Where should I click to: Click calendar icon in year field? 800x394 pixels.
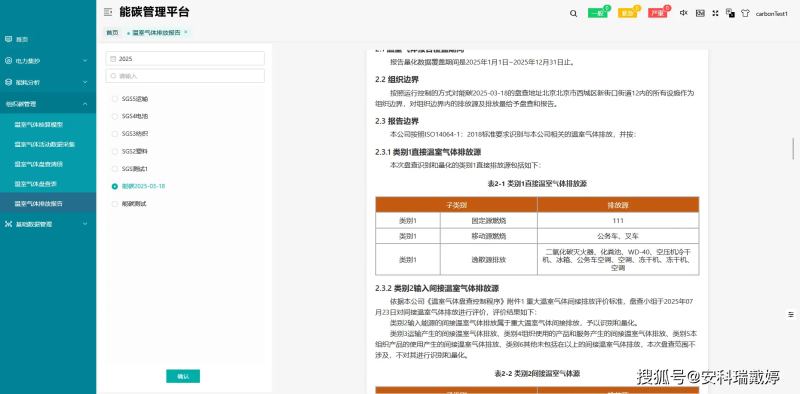113,59
